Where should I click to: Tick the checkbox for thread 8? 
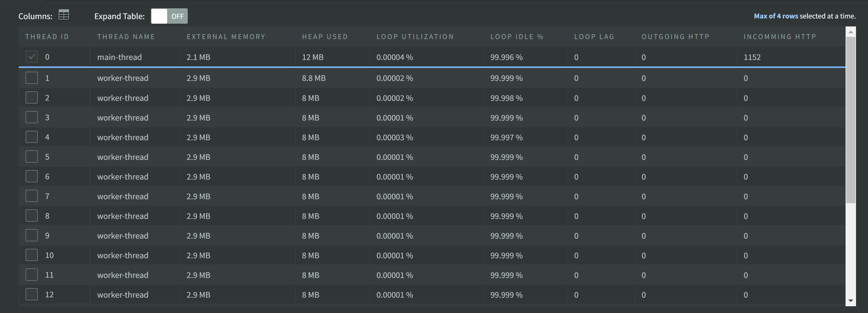point(32,216)
